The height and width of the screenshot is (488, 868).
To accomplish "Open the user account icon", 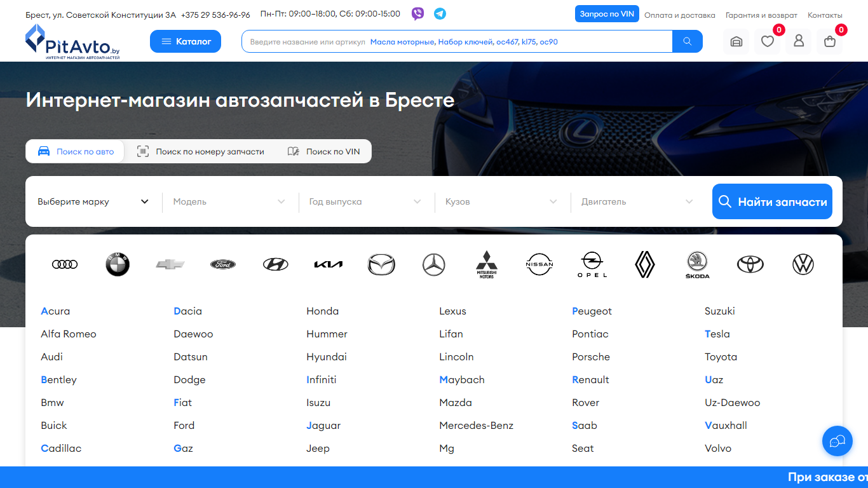I will pos(799,41).
